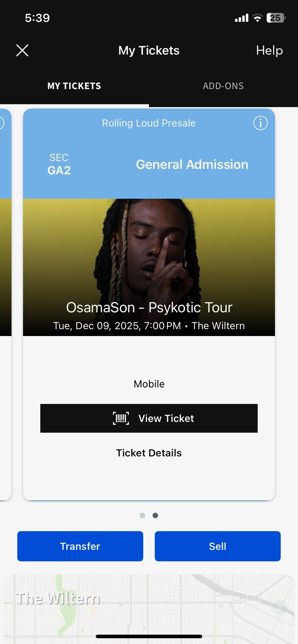Screen dimensions: 298x644
Task: Switch to the MY TICKETS tab
Action: click(74, 86)
